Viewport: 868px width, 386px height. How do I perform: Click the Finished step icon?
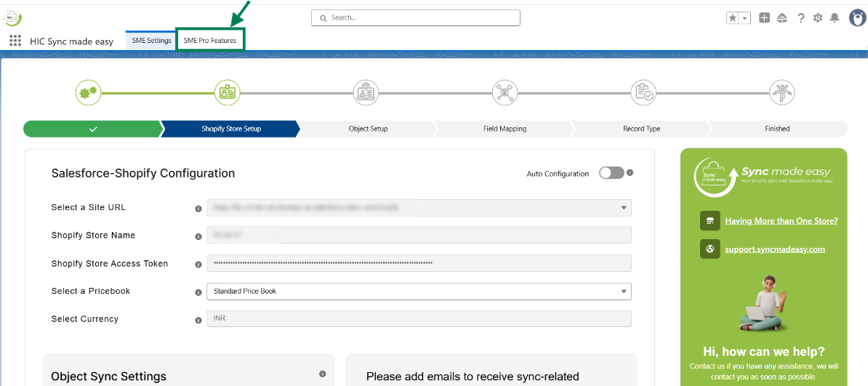(782, 92)
